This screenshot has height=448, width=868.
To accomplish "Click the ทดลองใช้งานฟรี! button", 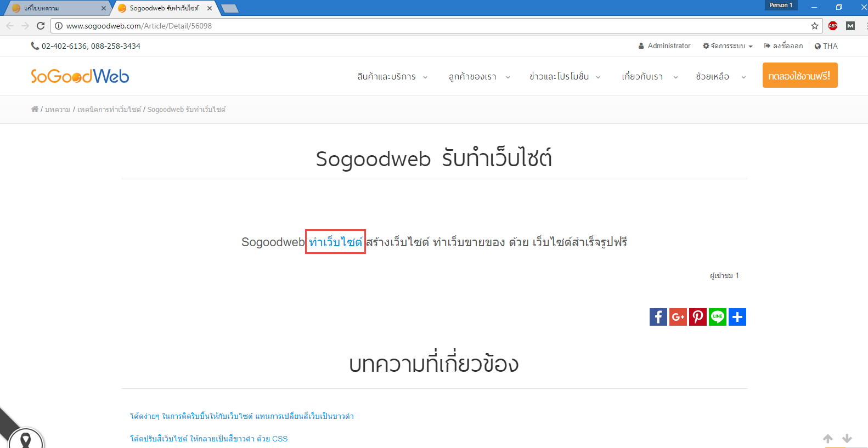I will click(800, 75).
